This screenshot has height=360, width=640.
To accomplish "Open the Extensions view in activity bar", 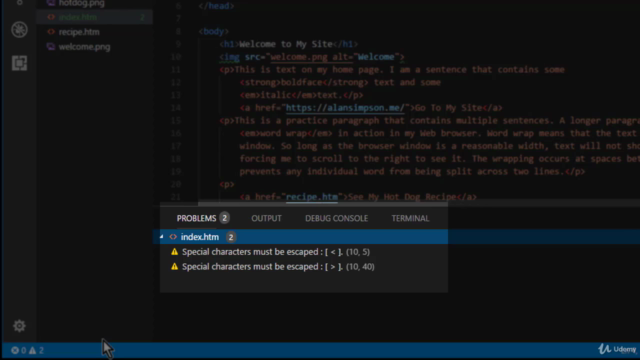I will tap(19, 63).
